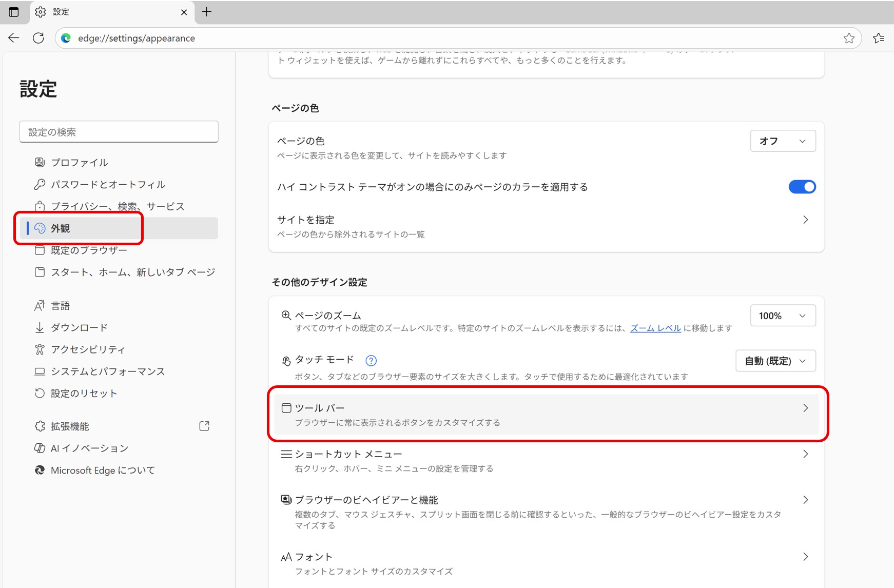This screenshot has width=894, height=588.
Task: Open the favorites list icon
Action: (879, 38)
